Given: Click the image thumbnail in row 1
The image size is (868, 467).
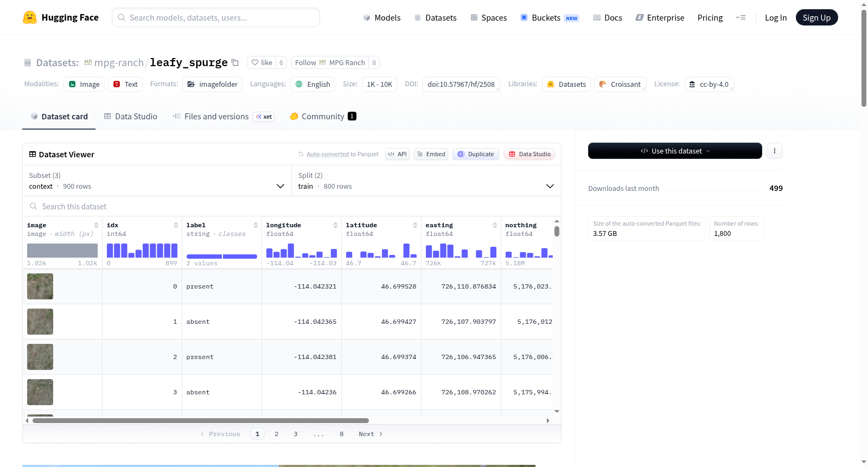Looking at the screenshot, I should click(40, 322).
